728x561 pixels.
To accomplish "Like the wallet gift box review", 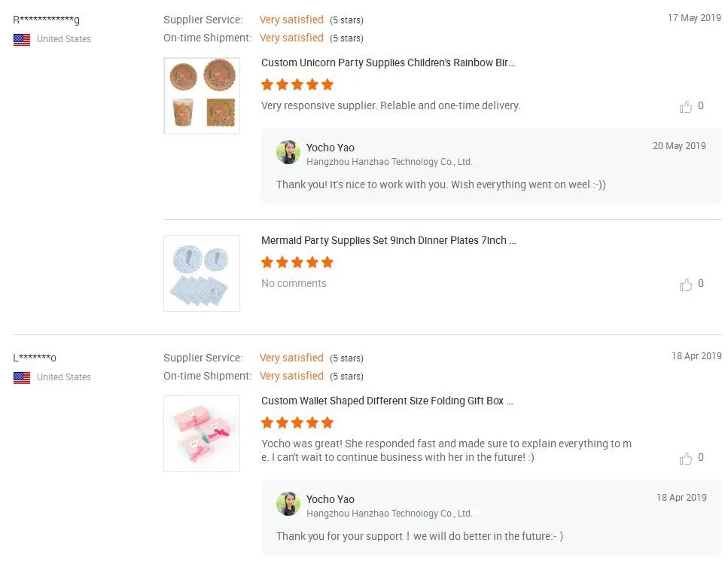I will tap(685, 459).
